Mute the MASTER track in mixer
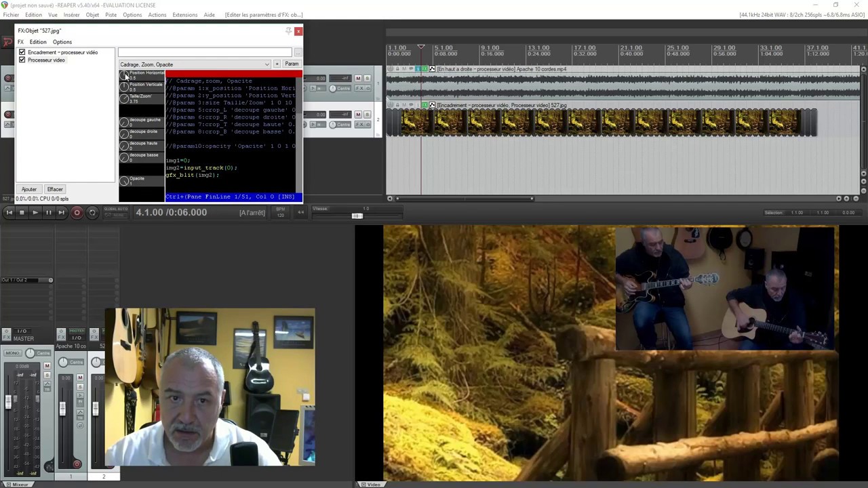The height and width of the screenshot is (488, 868). pyautogui.click(x=47, y=367)
